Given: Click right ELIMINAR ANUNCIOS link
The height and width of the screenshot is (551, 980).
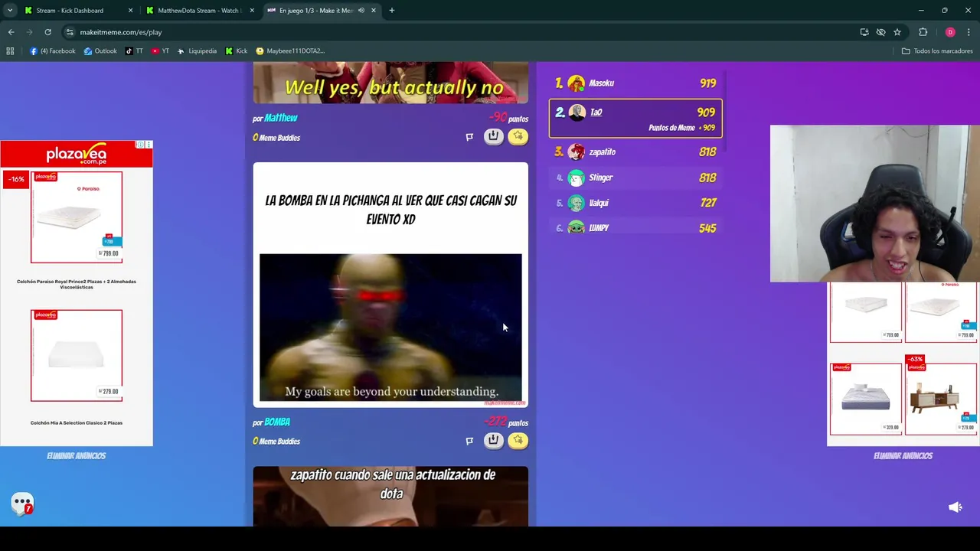Looking at the screenshot, I should [903, 455].
